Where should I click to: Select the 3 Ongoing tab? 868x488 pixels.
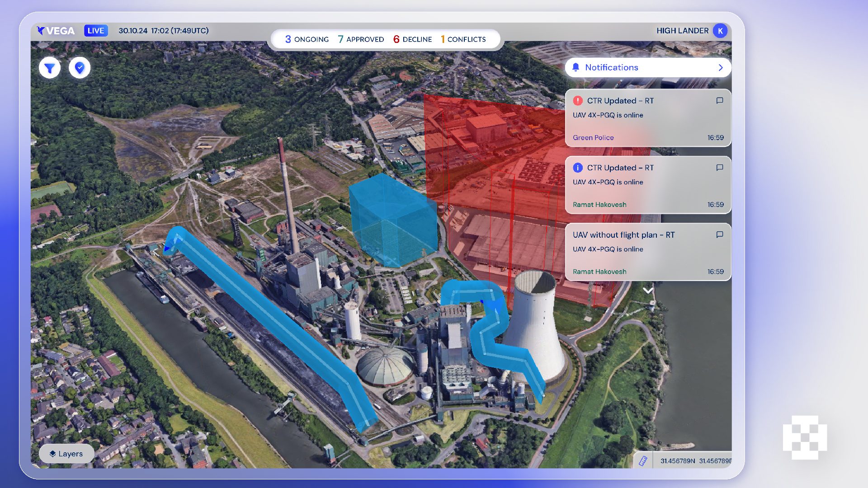tap(307, 39)
